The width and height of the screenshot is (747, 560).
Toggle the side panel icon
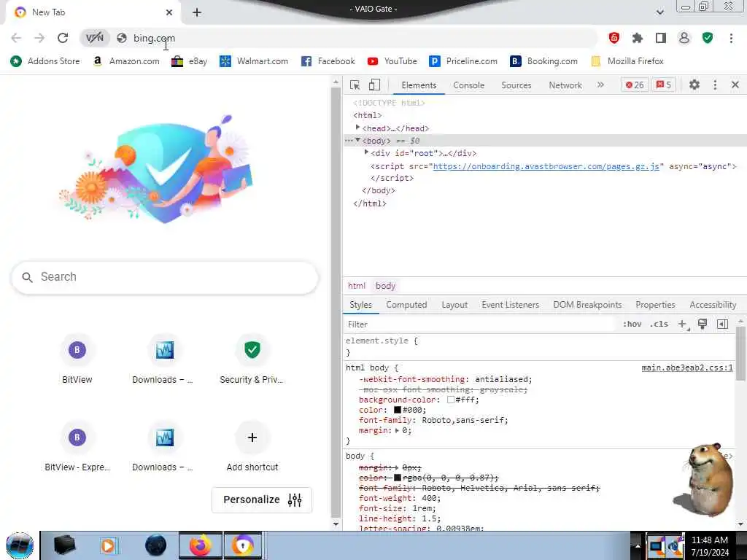(x=661, y=38)
